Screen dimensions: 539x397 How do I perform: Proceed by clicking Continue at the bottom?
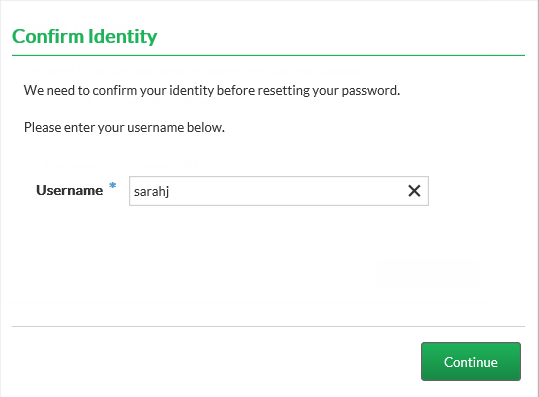tap(471, 361)
